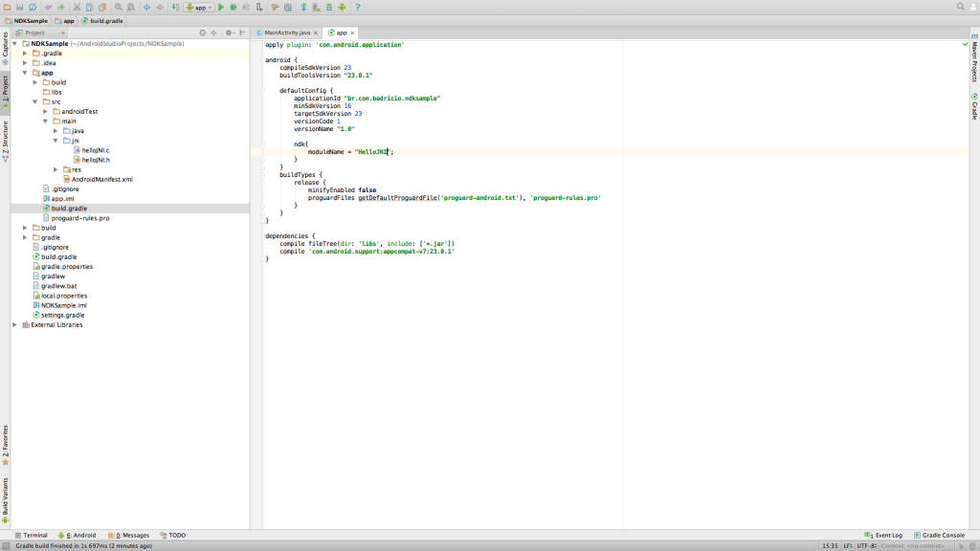Expand the androidTest folder
The width and height of the screenshot is (980, 551).
point(45,112)
